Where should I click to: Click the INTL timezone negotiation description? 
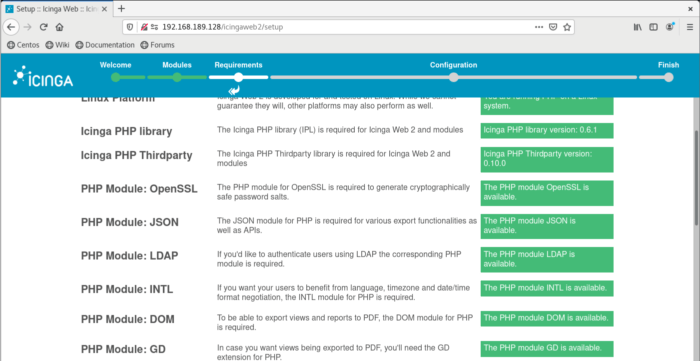(x=343, y=292)
